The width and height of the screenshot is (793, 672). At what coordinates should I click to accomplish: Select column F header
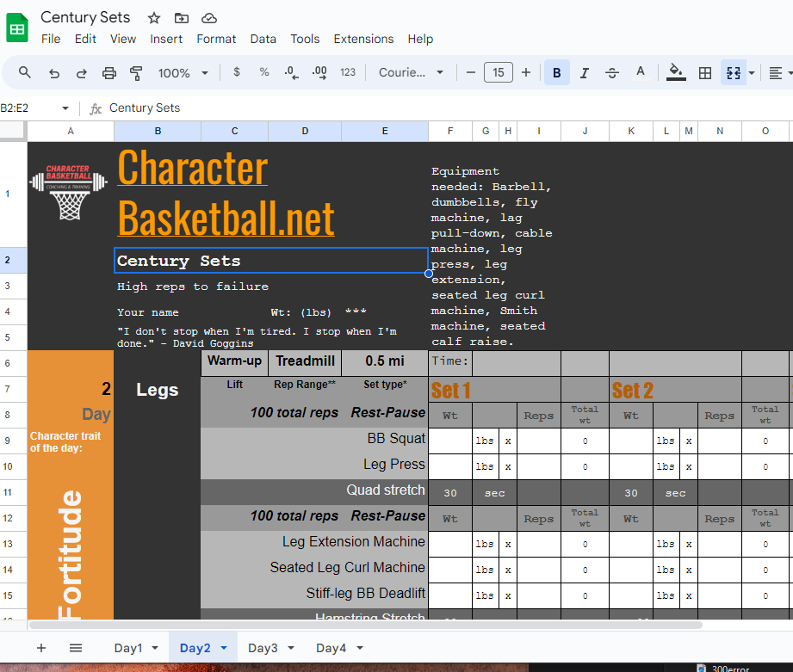click(x=450, y=132)
